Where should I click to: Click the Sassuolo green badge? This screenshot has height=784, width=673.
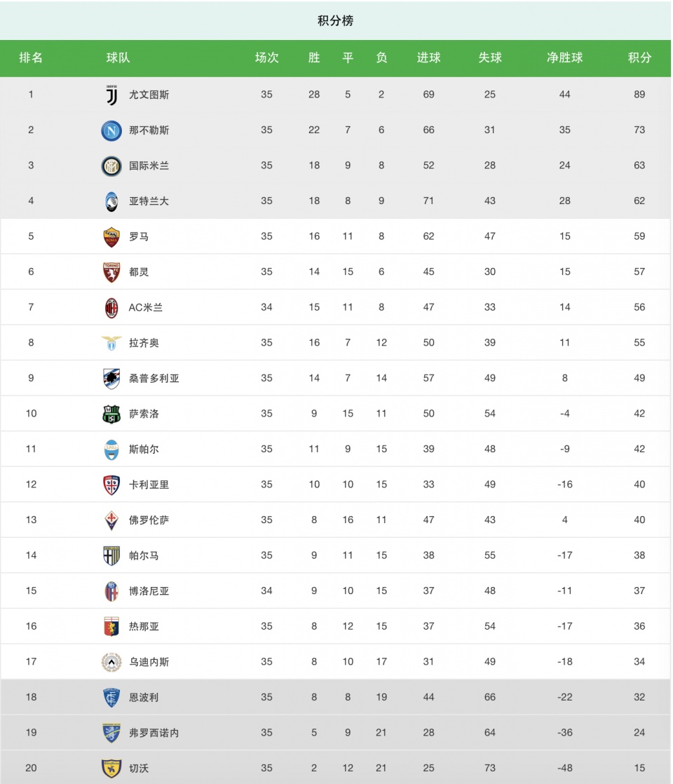tap(111, 414)
